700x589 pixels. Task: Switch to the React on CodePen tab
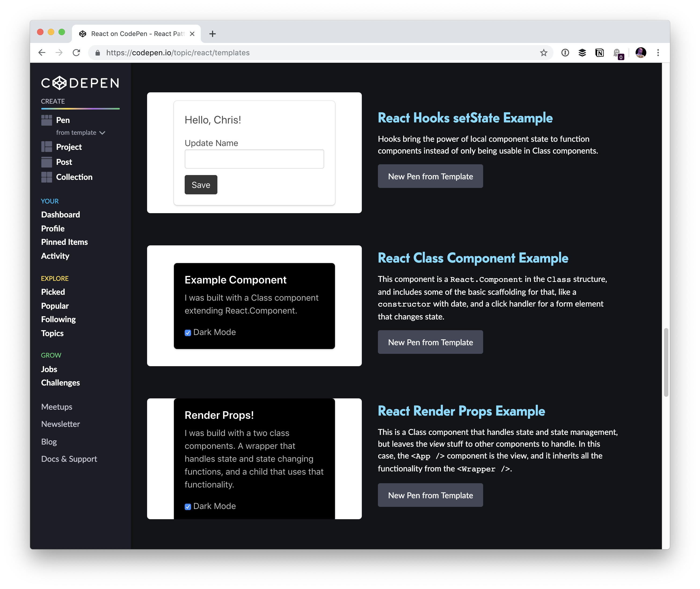133,33
